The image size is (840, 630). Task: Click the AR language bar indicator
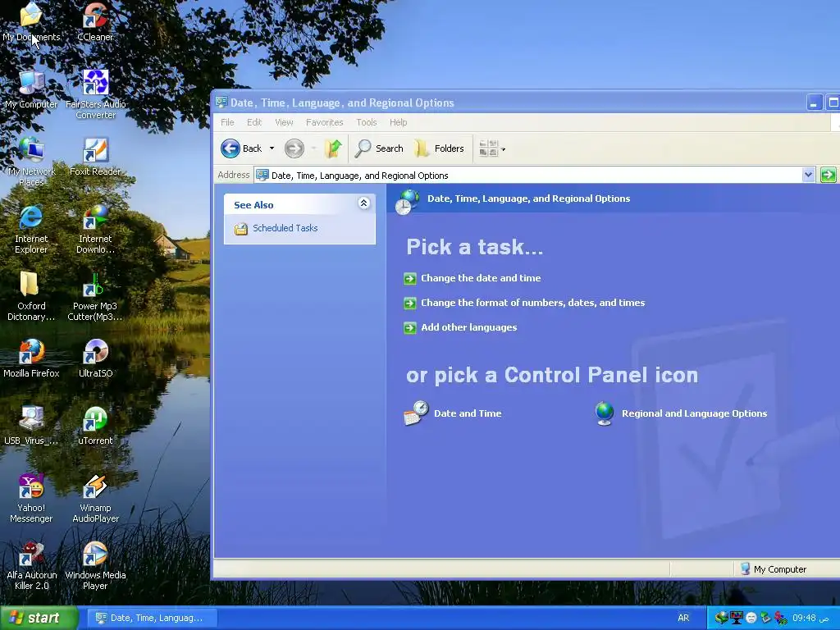683,618
